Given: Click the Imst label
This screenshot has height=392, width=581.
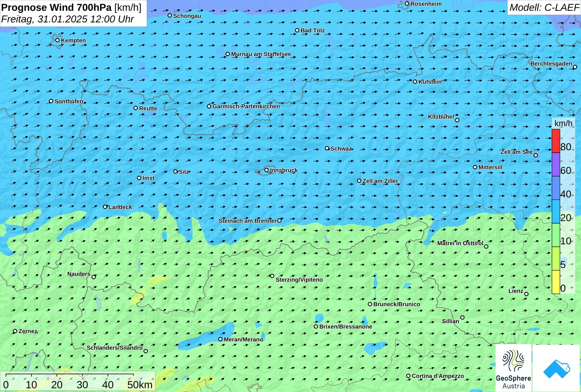Looking at the screenshot, I should 149,178.
